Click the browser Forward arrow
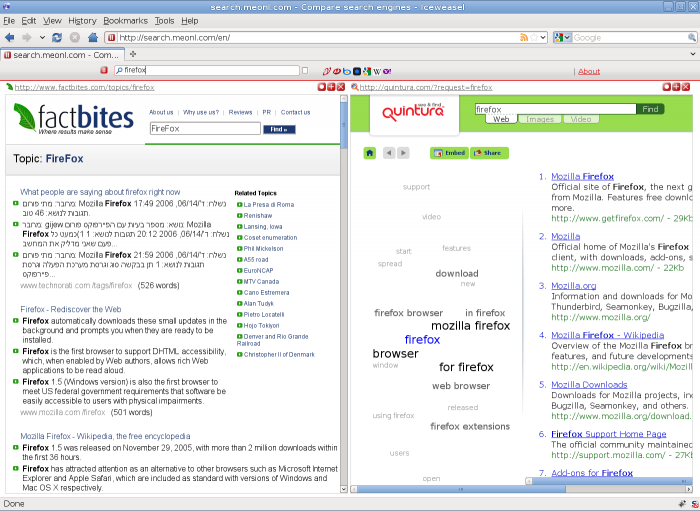 coord(27,37)
